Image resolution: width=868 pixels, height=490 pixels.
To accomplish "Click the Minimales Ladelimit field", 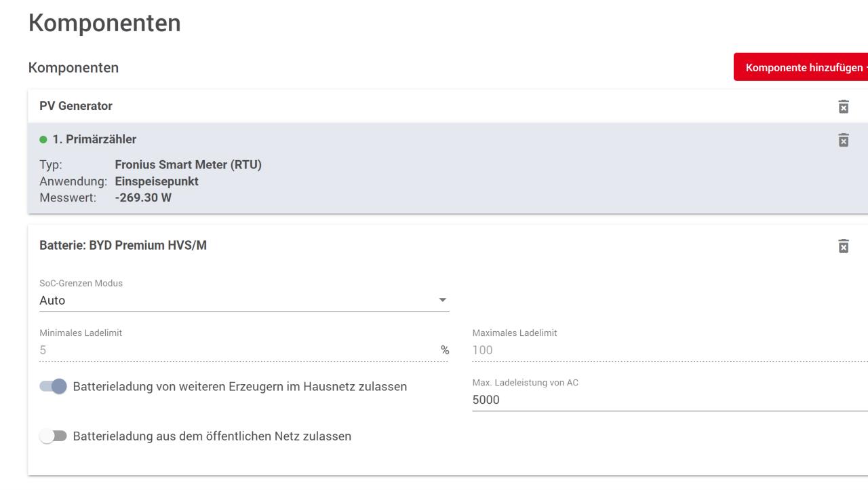I will click(244, 350).
